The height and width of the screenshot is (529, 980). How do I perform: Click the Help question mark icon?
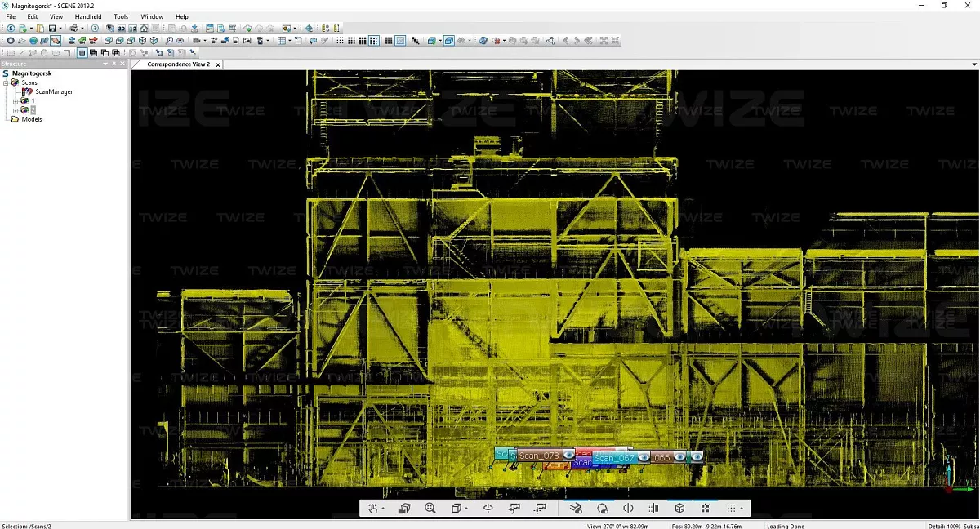tap(95, 29)
